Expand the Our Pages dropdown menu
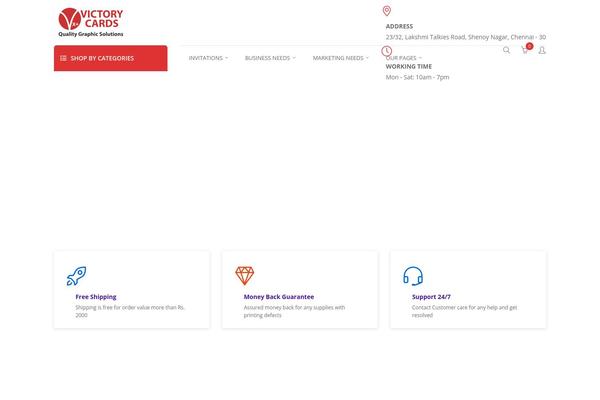The width and height of the screenshot is (600, 400). click(404, 58)
